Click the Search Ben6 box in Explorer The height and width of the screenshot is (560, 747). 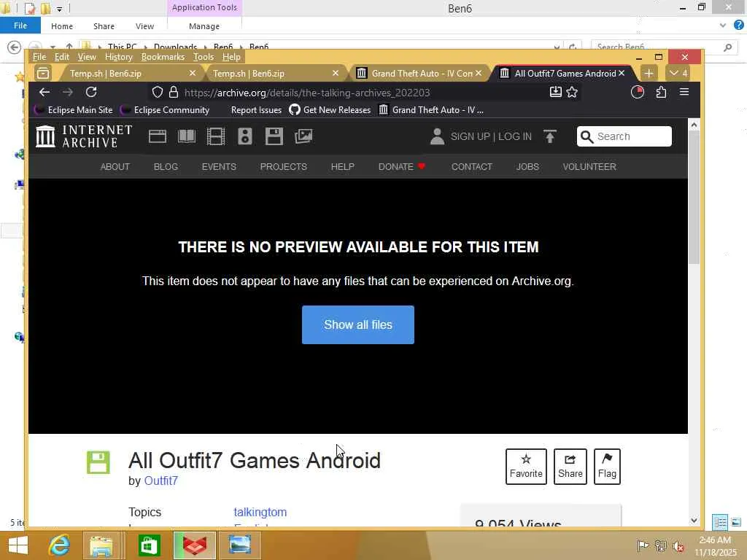point(662,47)
